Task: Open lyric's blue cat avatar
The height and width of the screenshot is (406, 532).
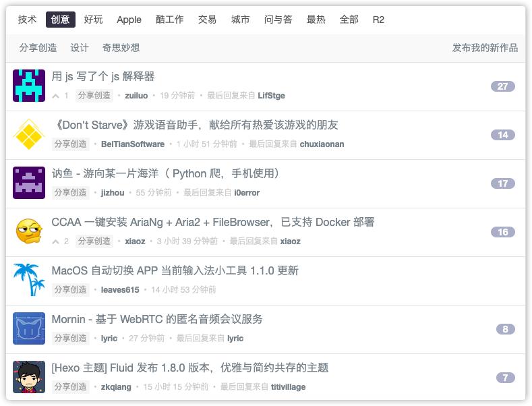Action: [29, 328]
